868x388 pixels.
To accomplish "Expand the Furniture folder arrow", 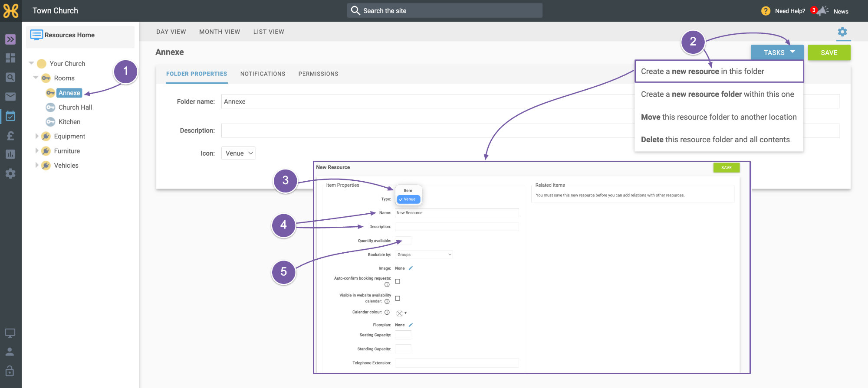I will (x=37, y=151).
